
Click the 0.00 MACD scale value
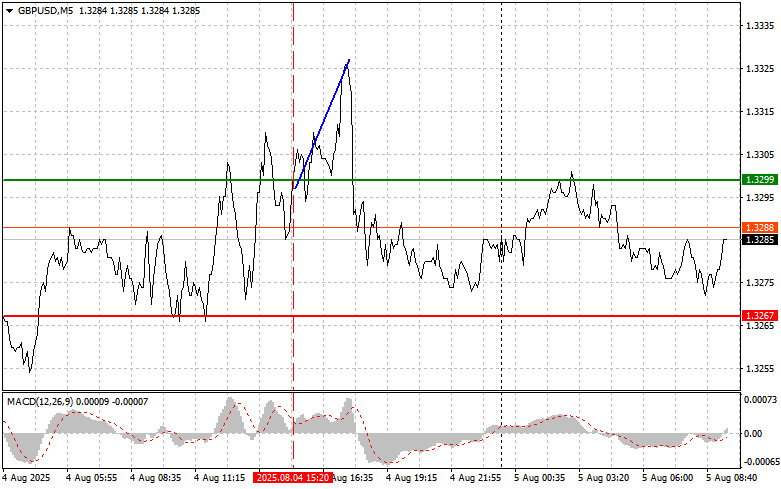[753, 434]
